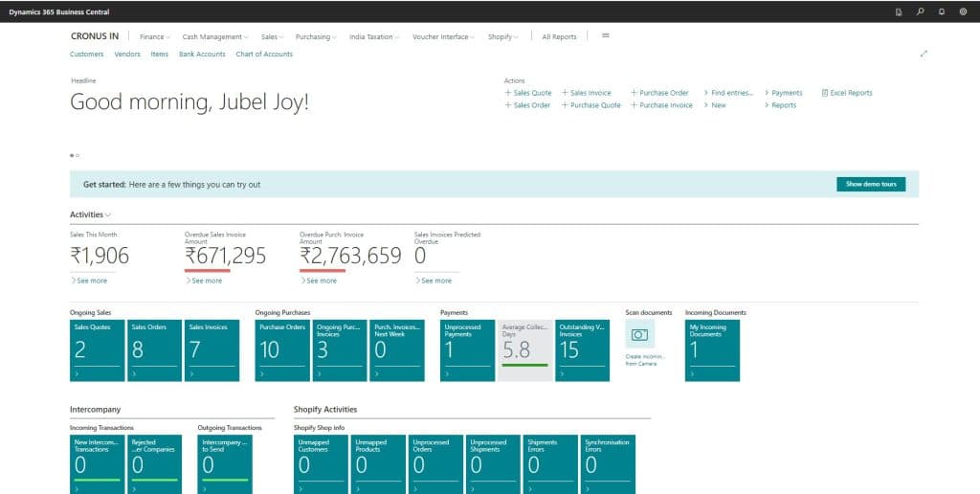Open the All Reports menu item

pos(559,36)
